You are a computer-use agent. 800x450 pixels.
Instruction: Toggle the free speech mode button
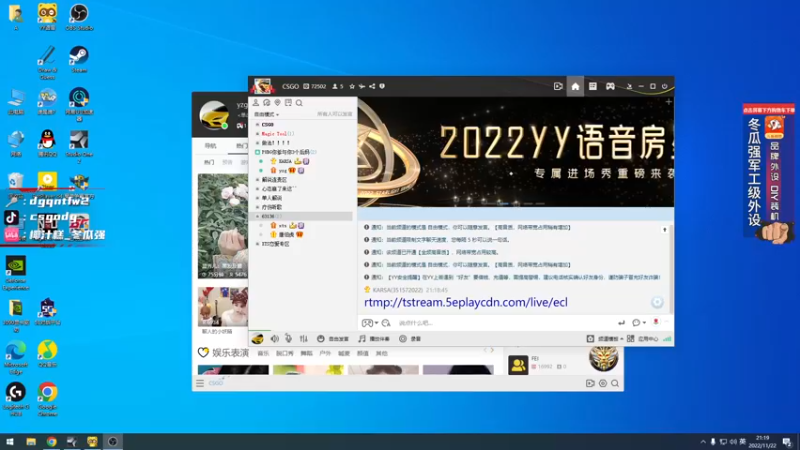click(x=333, y=339)
